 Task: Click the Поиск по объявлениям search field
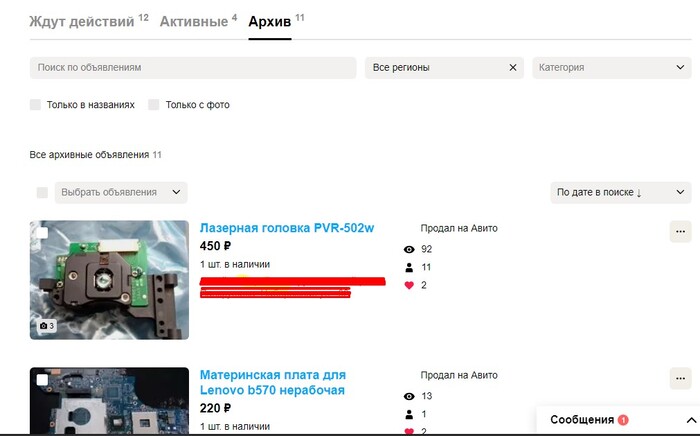[193, 68]
